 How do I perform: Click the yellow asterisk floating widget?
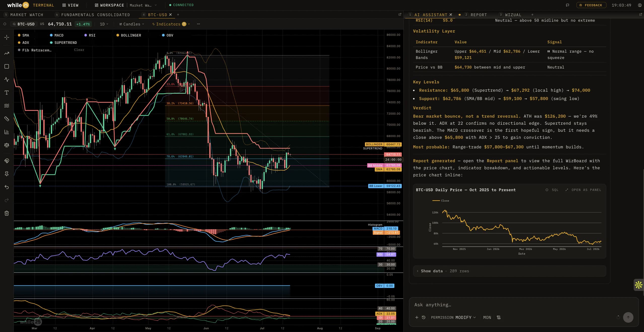[639, 285]
